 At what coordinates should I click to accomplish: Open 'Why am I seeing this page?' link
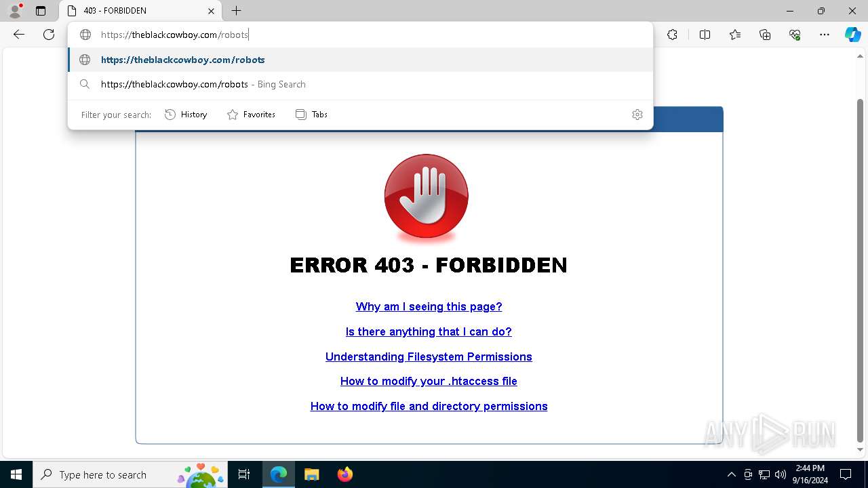point(429,306)
